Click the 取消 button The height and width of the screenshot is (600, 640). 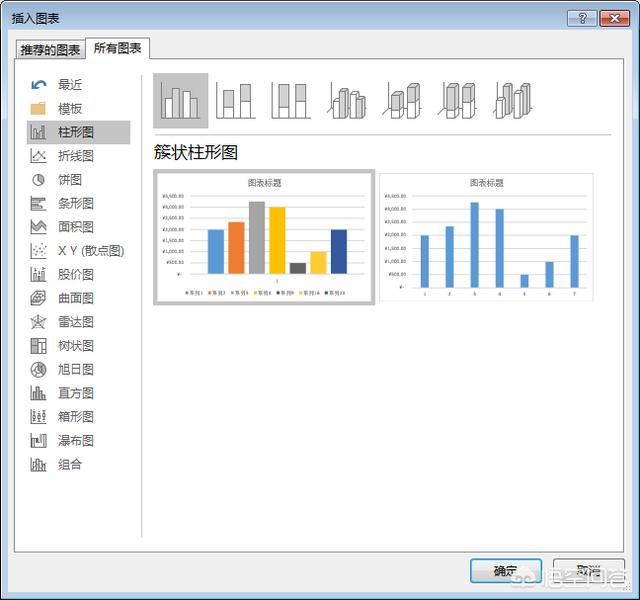(x=588, y=571)
